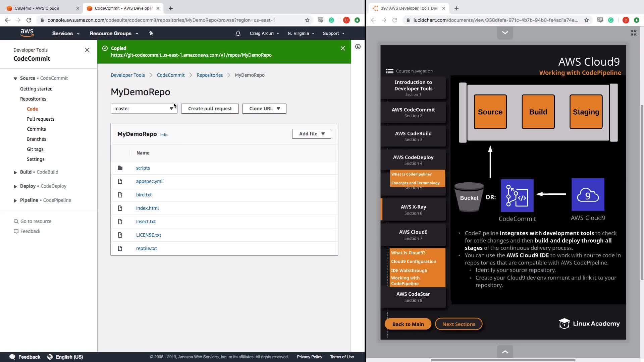Exit fullscreen via collapse arrows icon

click(x=633, y=33)
